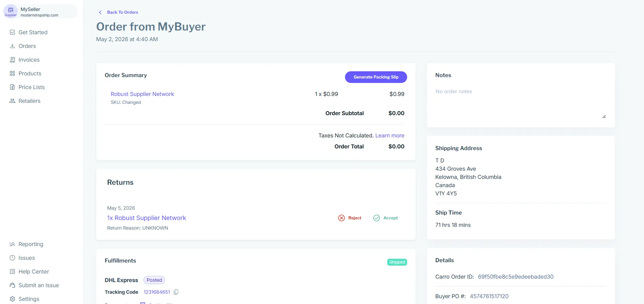Open Issues from the sidebar

point(27,258)
